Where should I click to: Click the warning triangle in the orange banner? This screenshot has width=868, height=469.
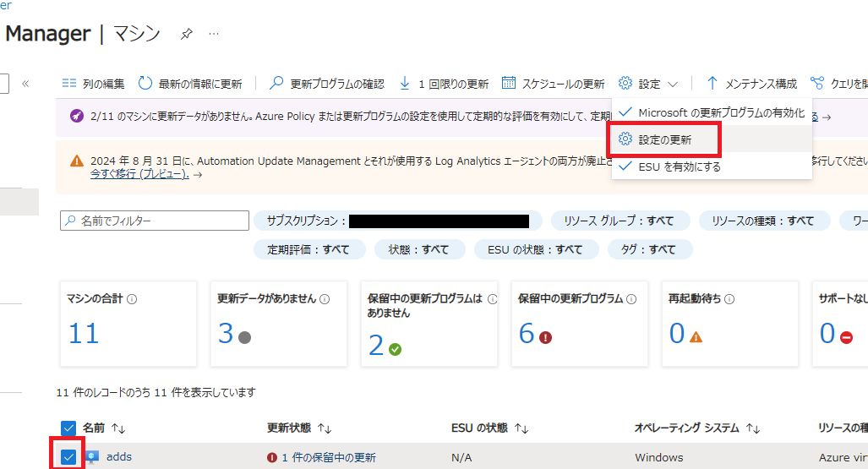pyautogui.click(x=76, y=161)
